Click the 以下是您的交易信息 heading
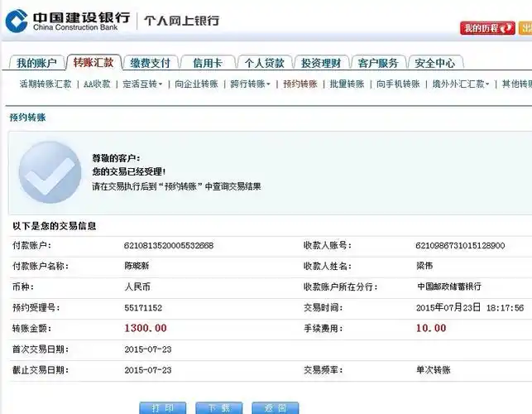Screen dimensions: 532x414 (x=55, y=226)
